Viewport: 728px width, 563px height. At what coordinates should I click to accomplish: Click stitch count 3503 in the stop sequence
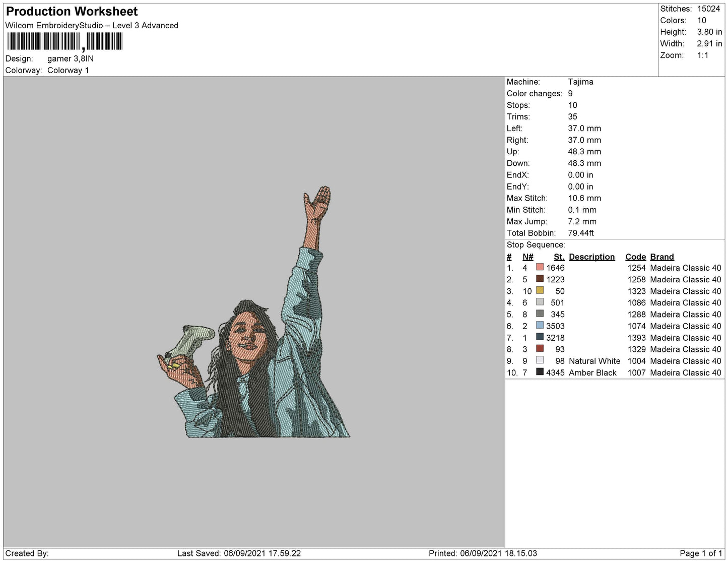tap(555, 326)
